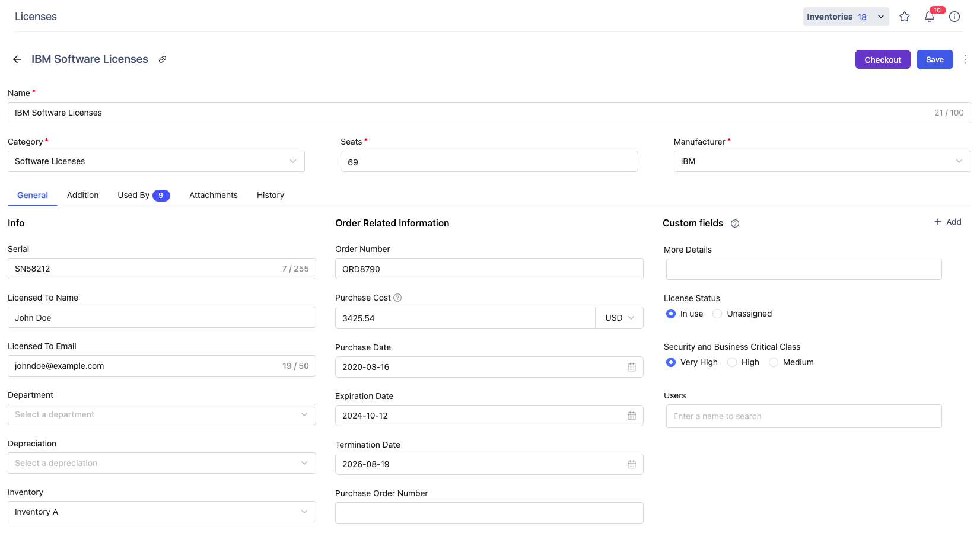
Task: Open the info circle icon in header
Action: tap(954, 17)
